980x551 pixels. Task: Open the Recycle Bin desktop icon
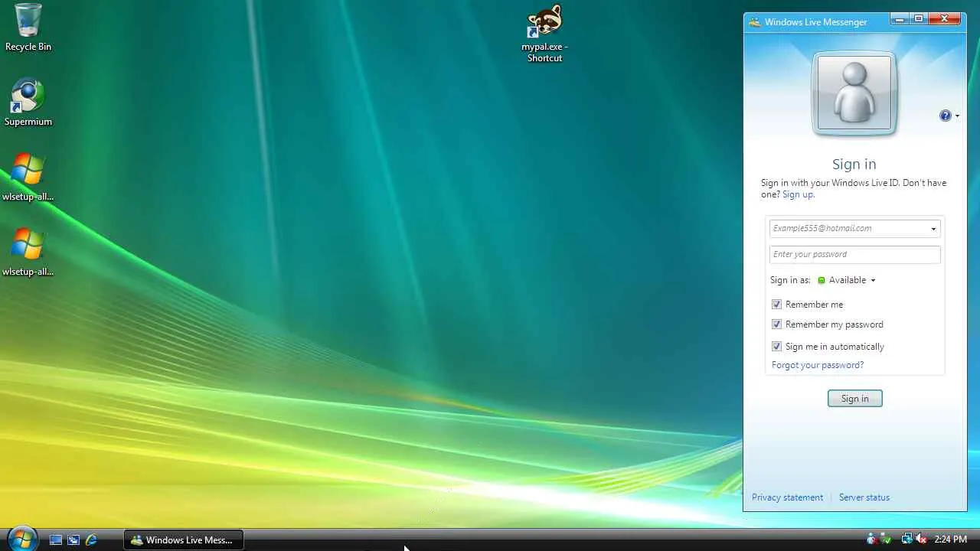click(x=28, y=28)
